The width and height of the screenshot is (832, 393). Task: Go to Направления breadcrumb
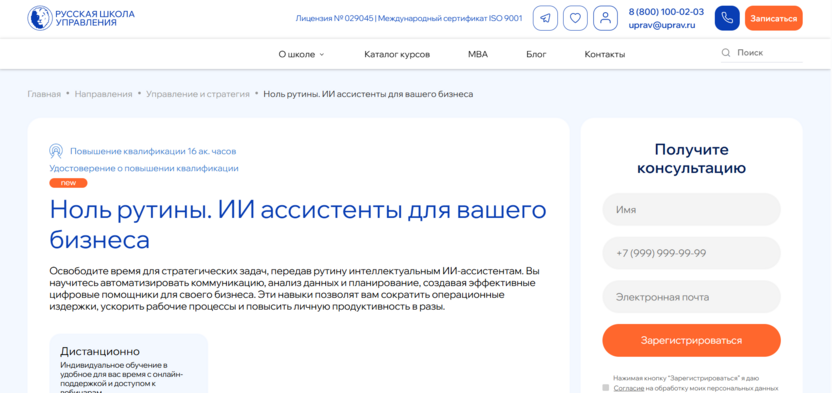click(103, 94)
